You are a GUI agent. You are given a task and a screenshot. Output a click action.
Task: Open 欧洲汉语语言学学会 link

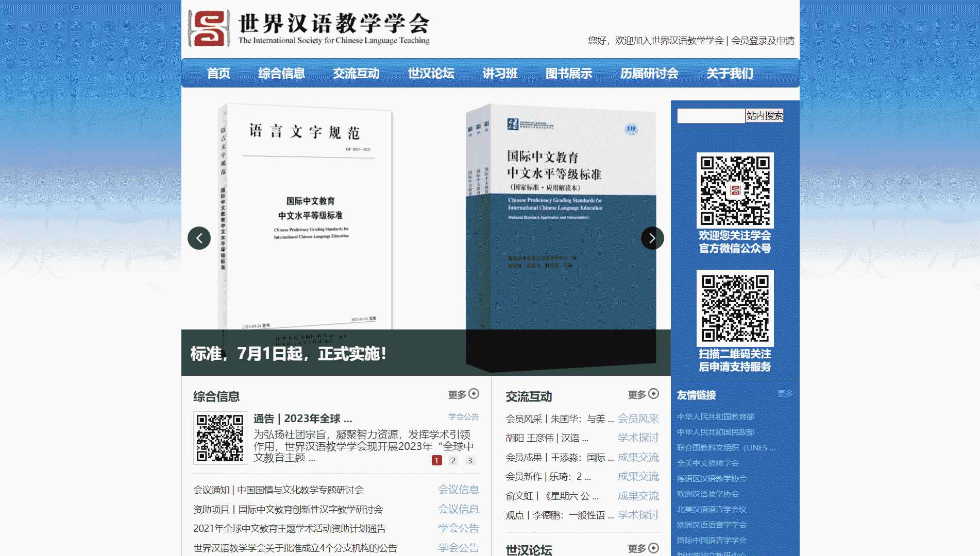[712, 525]
